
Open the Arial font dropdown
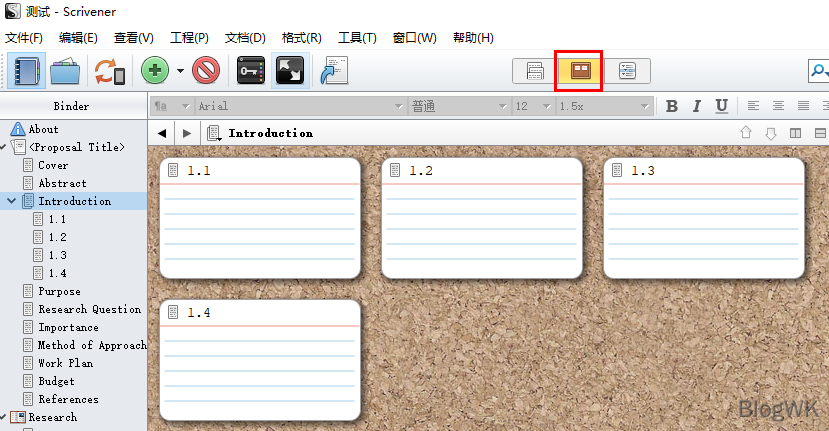[300, 106]
